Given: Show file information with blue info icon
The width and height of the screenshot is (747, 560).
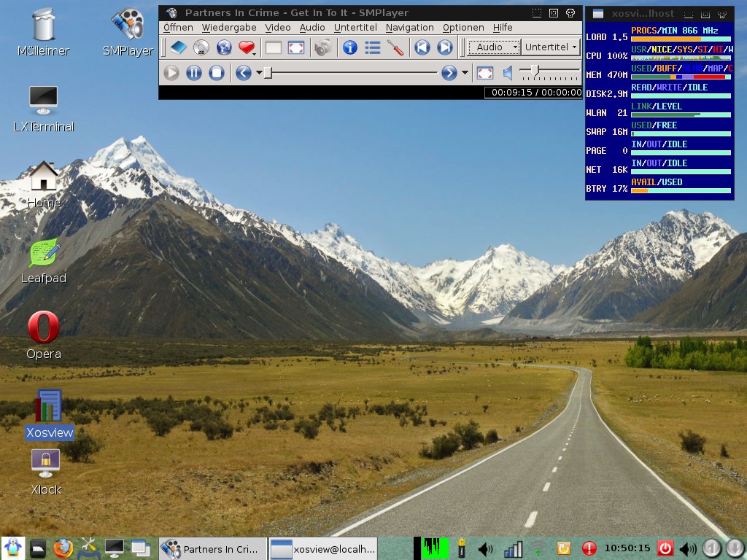Looking at the screenshot, I should tap(350, 48).
